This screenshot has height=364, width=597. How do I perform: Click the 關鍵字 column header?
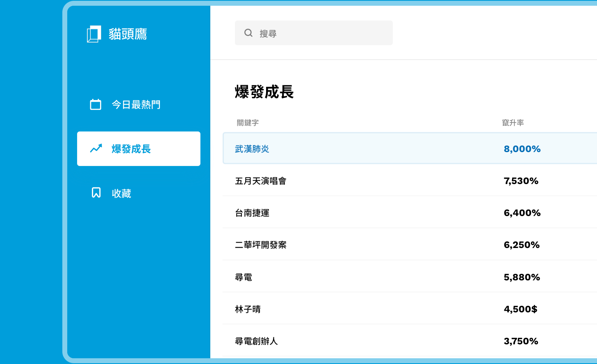[248, 123]
